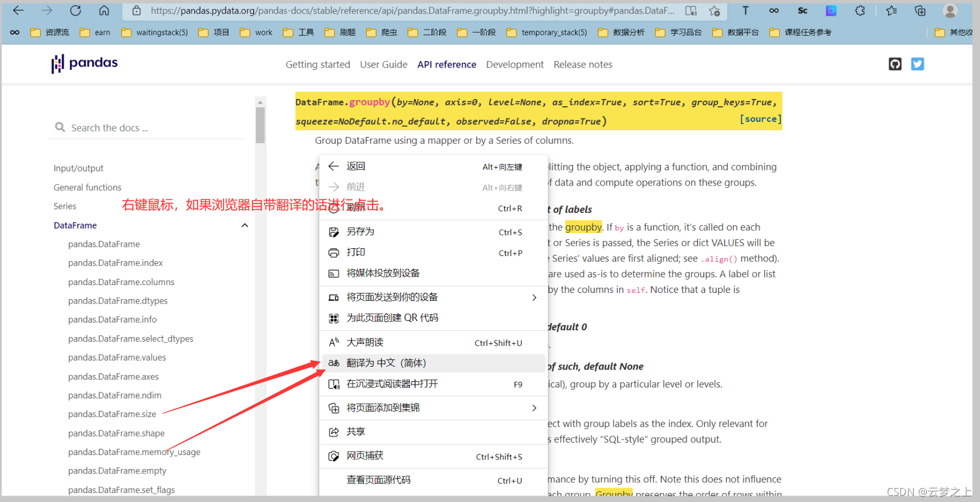Open the Development nav link
The width and height of the screenshot is (980, 502).
click(x=515, y=64)
